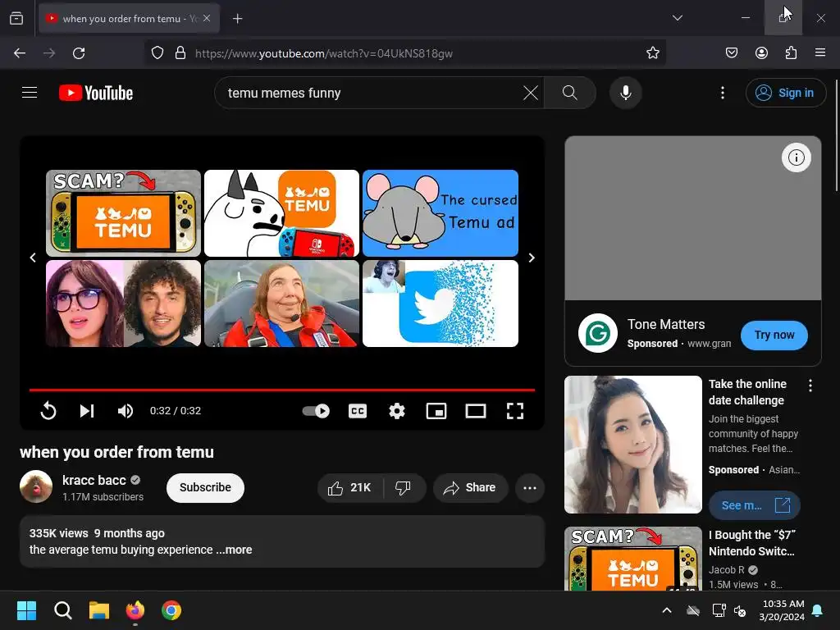Open taskbar clock showing 10:35 AM
This screenshot has height=630, width=840.
pyautogui.click(x=782, y=610)
